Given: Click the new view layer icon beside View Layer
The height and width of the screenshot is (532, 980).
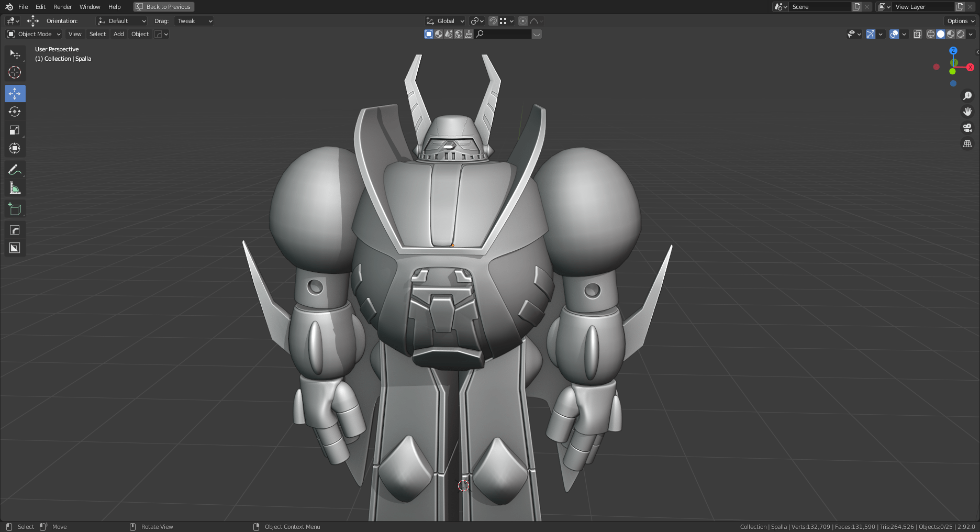Looking at the screenshot, I should pyautogui.click(x=960, y=7).
